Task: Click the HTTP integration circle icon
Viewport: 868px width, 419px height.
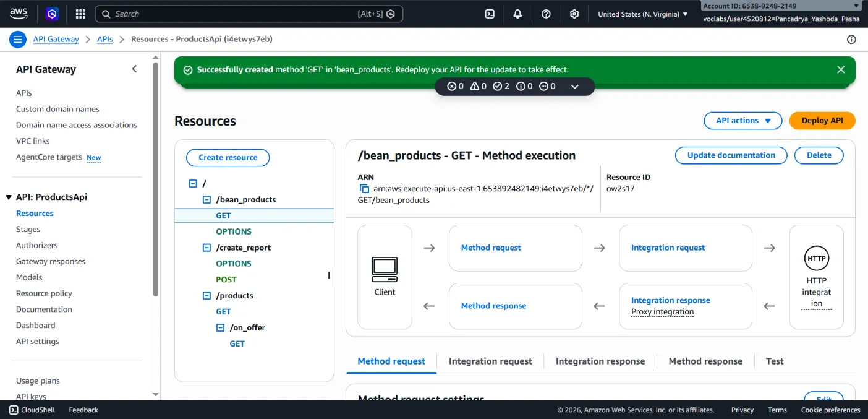Action: point(817,258)
